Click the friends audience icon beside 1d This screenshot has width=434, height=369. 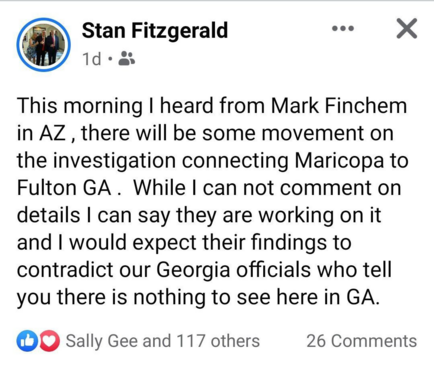click(127, 59)
